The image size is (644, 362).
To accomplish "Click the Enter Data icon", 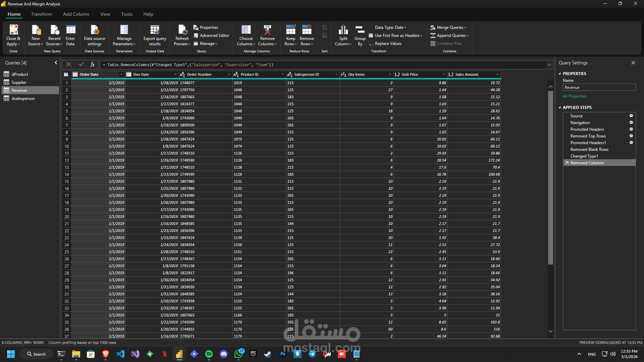I will pyautogui.click(x=70, y=30).
